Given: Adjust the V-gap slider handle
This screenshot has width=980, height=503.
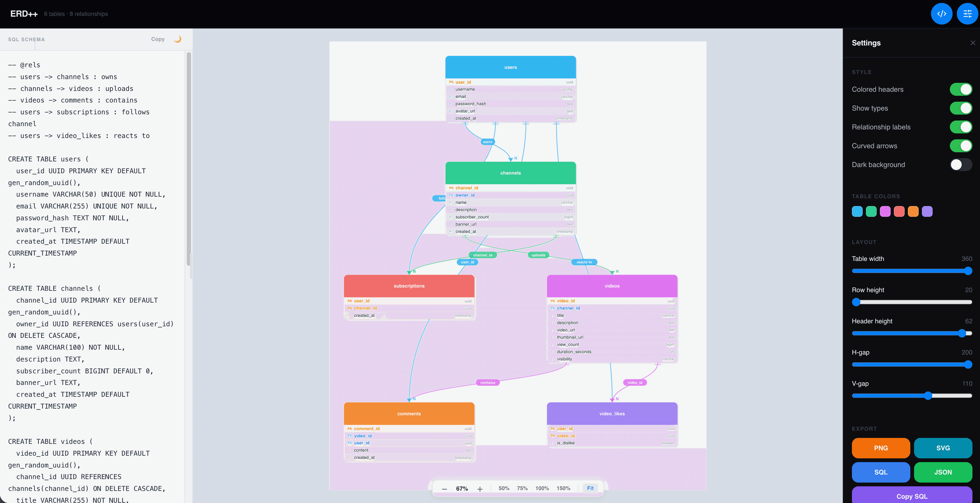Looking at the screenshot, I should click(928, 396).
